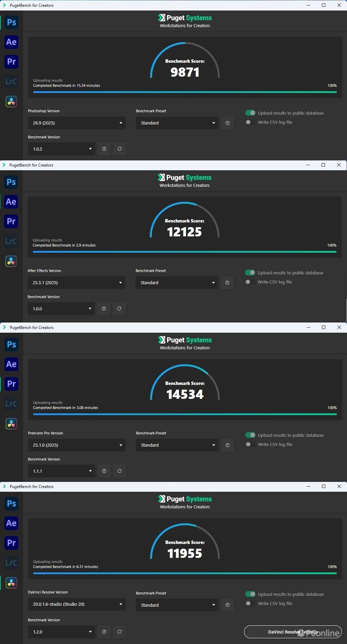This screenshot has width=347, height=644.
Task: Select Photoshop icon in the 9871 score window
Action: click(11, 22)
